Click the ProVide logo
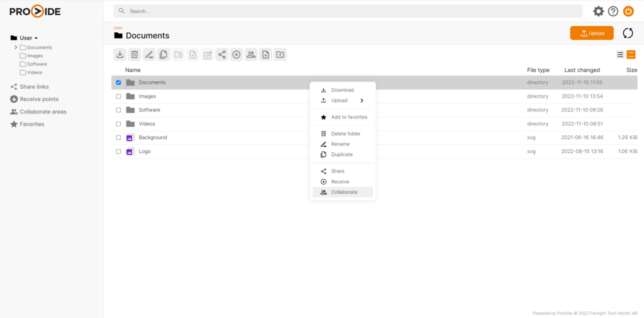The image size is (644, 318). [35, 11]
